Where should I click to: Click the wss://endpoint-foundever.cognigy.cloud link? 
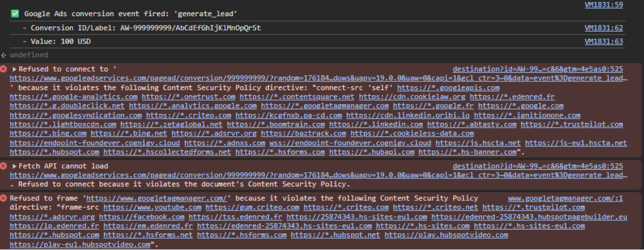[x=350, y=143]
